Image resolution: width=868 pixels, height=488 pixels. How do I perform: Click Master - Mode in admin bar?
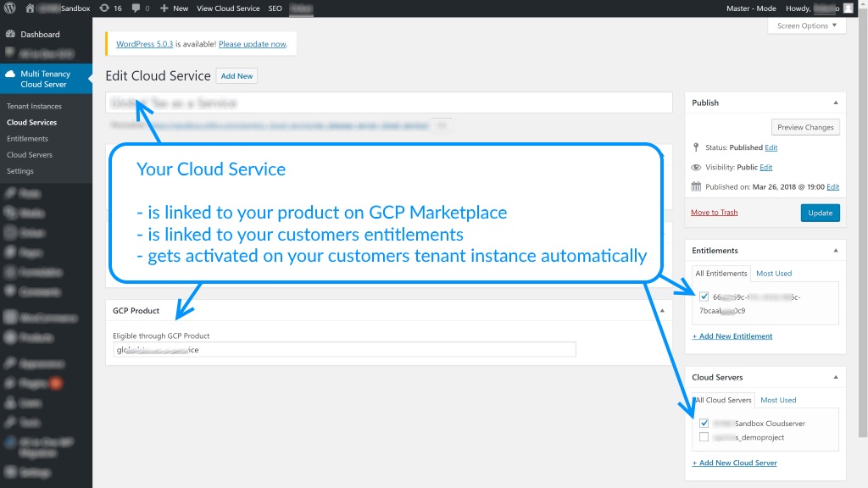[751, 8]
